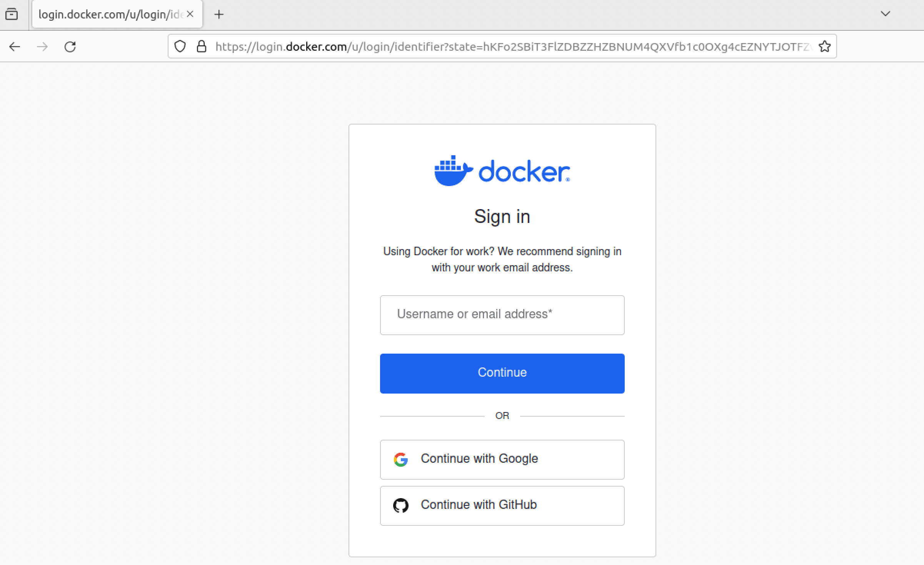Click the Google logo icon
924x565 pixels.
pos(400,459)
